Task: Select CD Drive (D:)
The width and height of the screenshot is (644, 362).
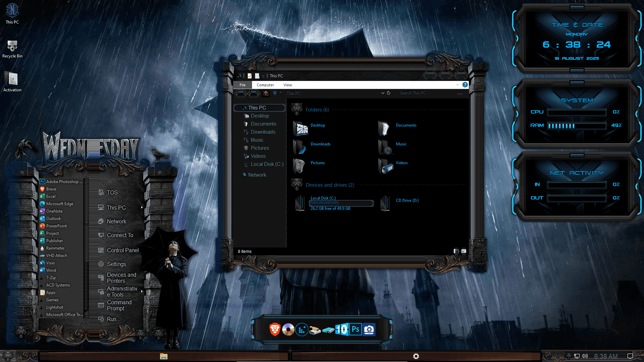Action: 400,203
